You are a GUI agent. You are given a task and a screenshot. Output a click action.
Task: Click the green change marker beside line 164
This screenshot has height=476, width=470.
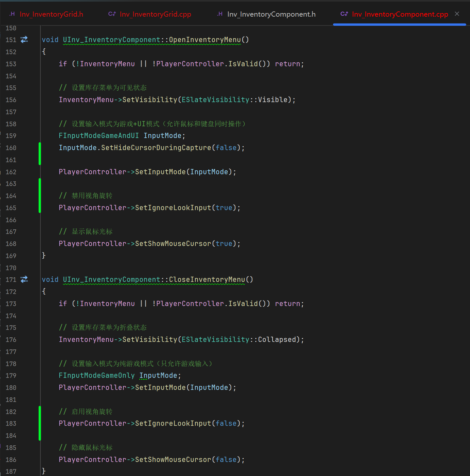(x=40, y=195)
